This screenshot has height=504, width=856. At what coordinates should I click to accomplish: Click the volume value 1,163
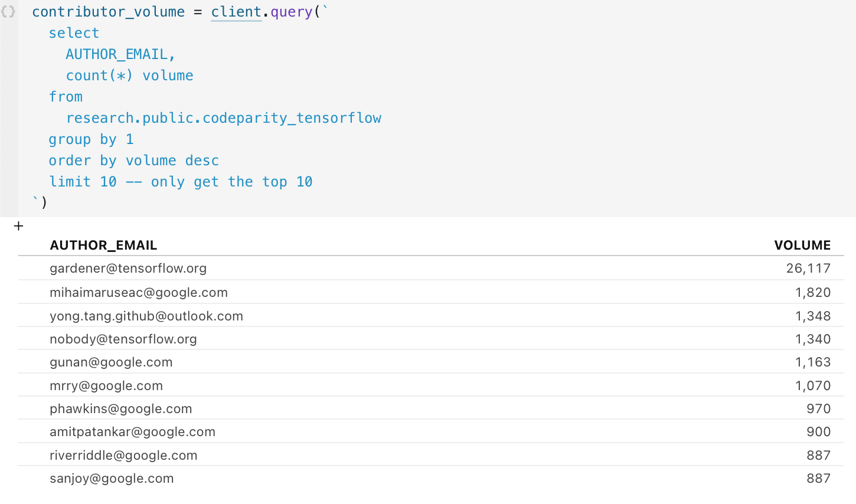pos(813,362)
